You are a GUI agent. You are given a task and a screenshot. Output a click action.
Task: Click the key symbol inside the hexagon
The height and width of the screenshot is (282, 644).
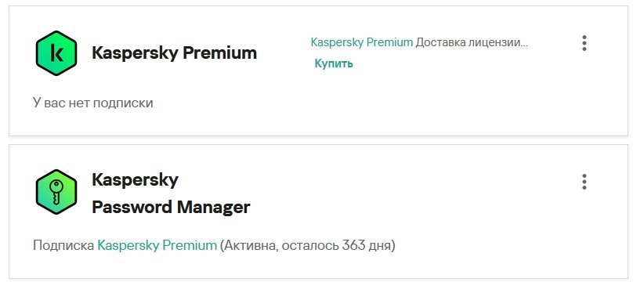click(x=55, y=192)
